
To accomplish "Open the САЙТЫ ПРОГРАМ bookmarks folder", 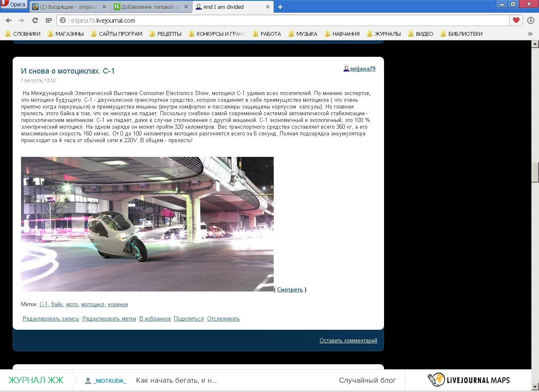I will tap(117, 34).
